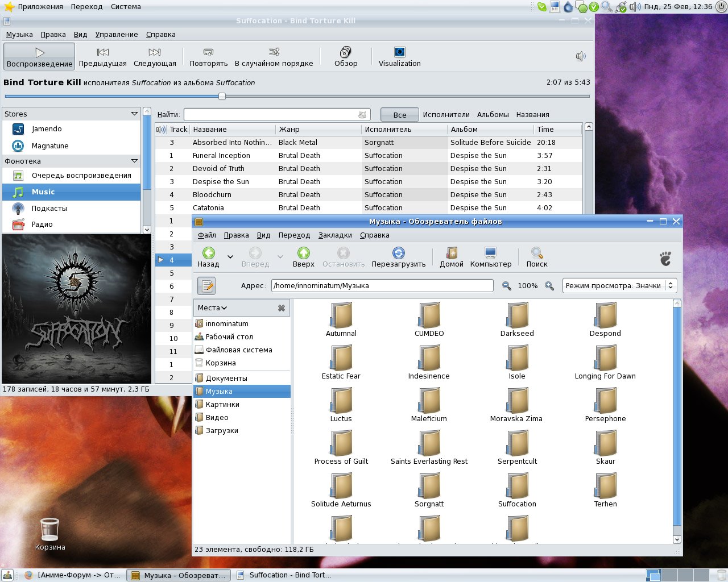The image size is (728, 582).
Task: Filter search by Исполнители
Action: pos(446,115)
